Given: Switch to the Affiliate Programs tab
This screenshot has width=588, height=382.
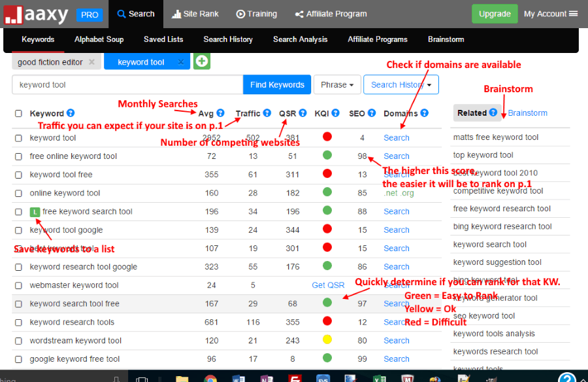Looking at the screenshot, I should point(378,39).
